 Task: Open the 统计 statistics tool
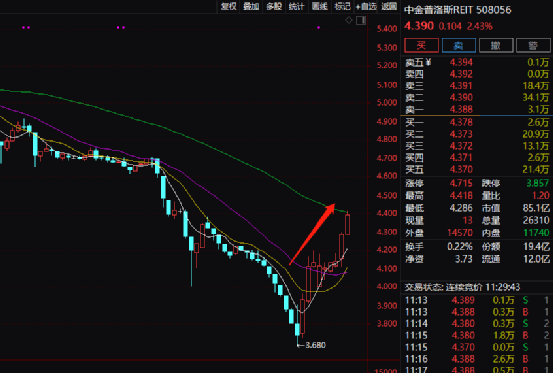pos(297,6)
